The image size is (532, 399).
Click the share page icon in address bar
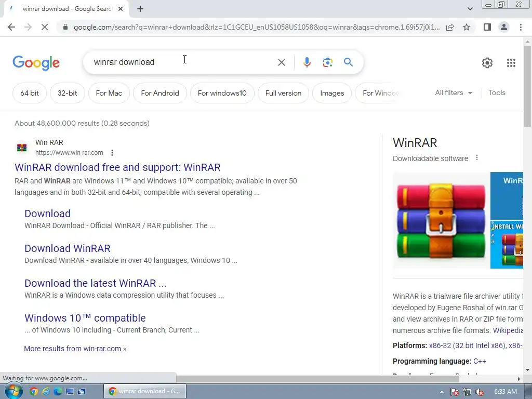click(450, 27)
